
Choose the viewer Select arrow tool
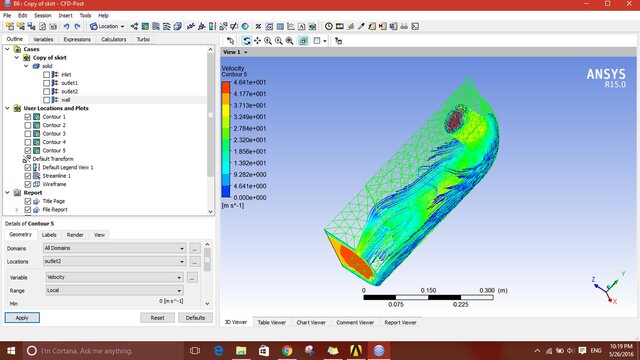(x=231, y=41)
